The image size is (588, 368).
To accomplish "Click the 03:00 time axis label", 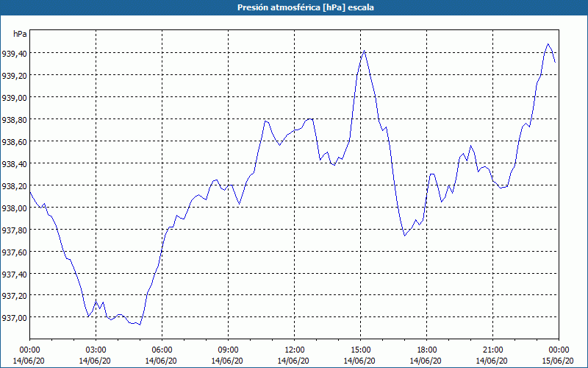I will pyautogui.click(x=96, y=350).
